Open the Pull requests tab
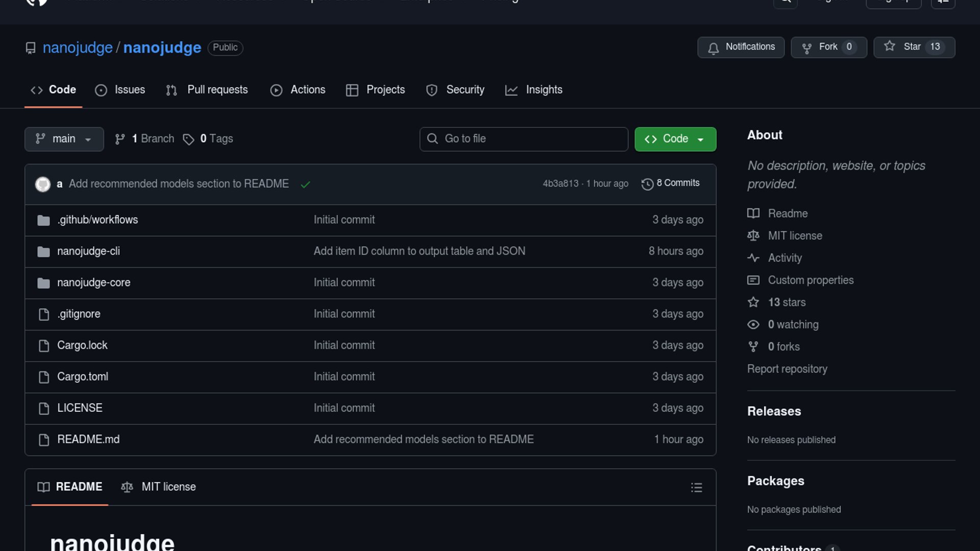This screenshot has width=980, height=551. (x=207, y=90)
